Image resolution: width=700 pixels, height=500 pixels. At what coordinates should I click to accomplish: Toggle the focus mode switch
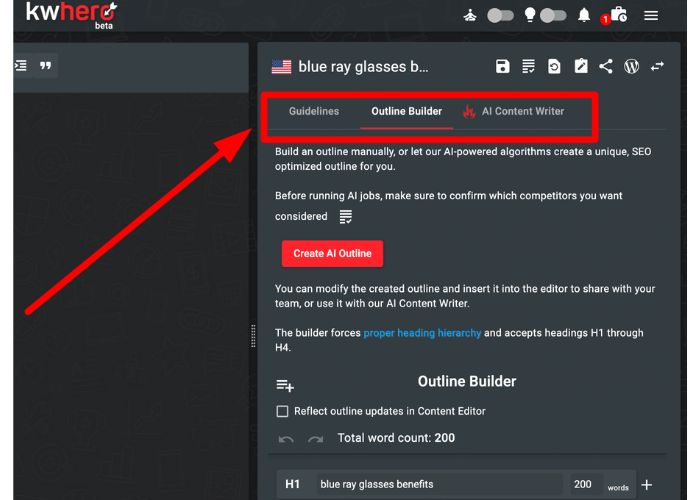[x=500, y=16]
